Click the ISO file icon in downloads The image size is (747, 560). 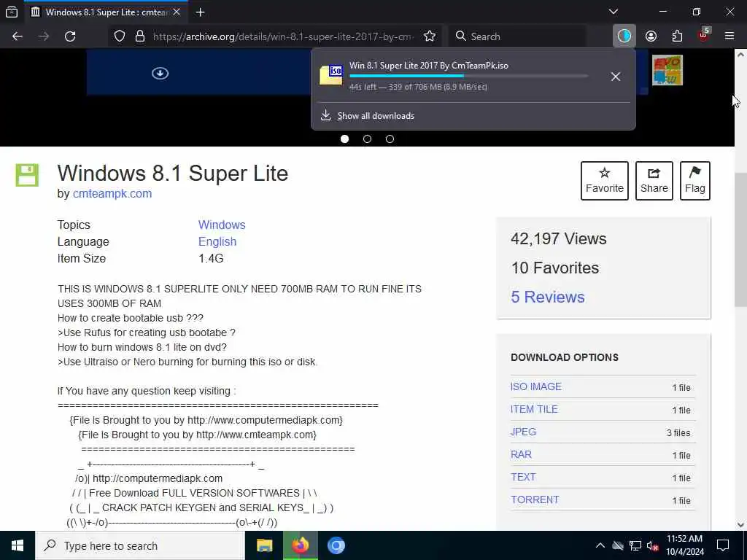coord(331,75)
